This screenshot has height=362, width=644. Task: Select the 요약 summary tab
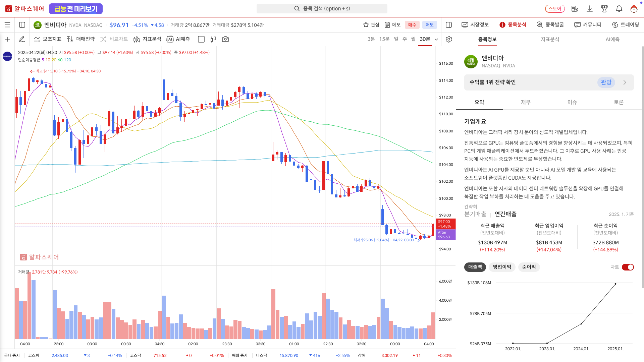pyautogui.click(x=479, y=102)
